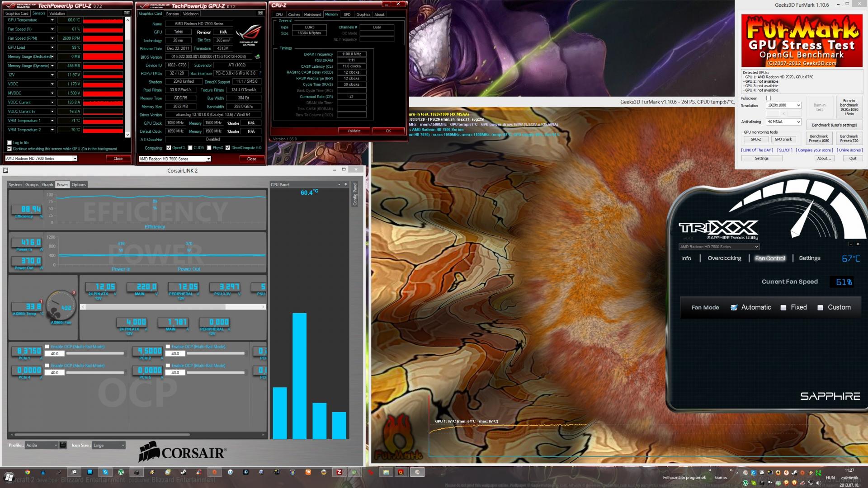The height and width of the screenshot is (488, 868).
Task: Click the AX860i fan dial gauge
Action: pos(60,306)
